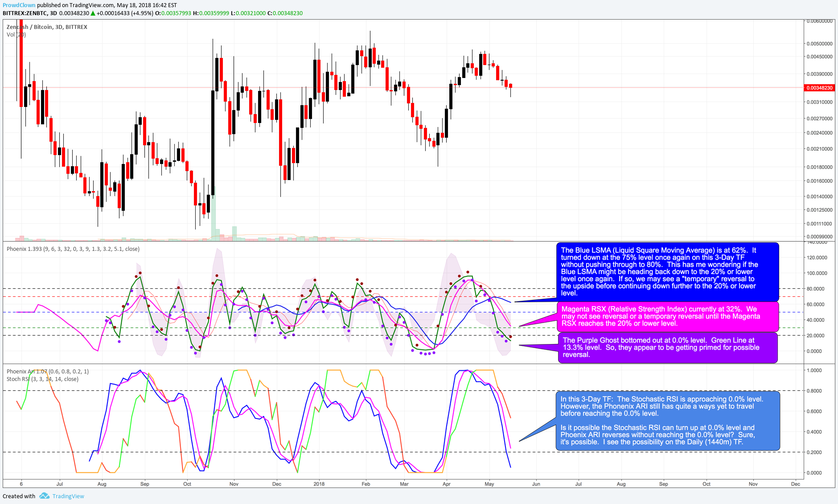The width and height of the screenshot is (838, 504).
Task: Click the Vol (20) indicator label
Action: click(x=16, y=34)
